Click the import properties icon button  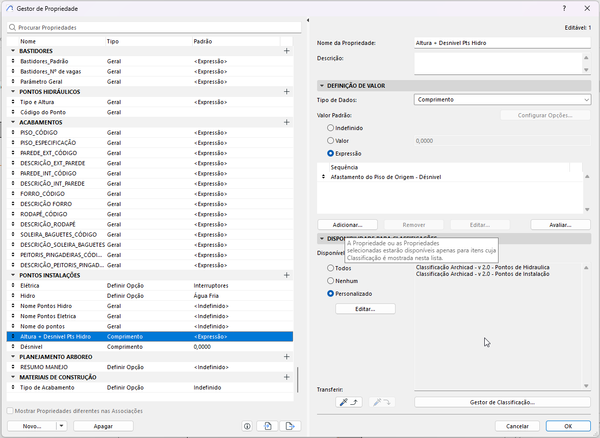coord(267,426)
